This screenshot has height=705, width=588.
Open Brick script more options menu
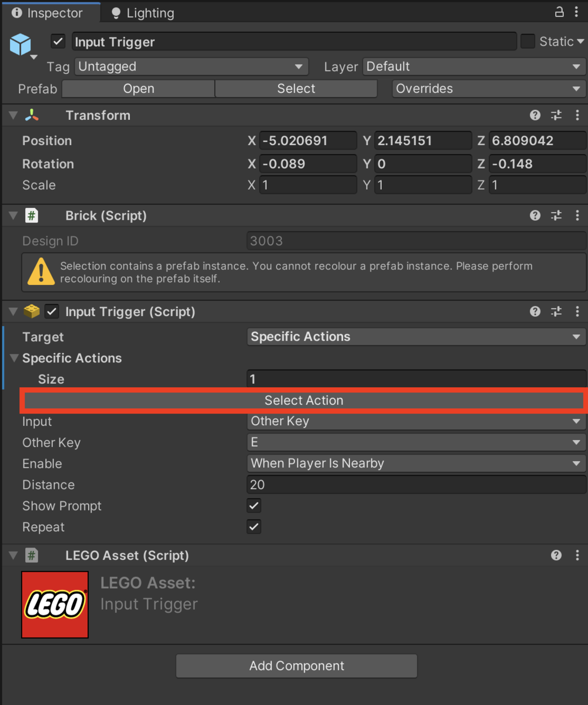pyautogui.click(x=577, y=216)
